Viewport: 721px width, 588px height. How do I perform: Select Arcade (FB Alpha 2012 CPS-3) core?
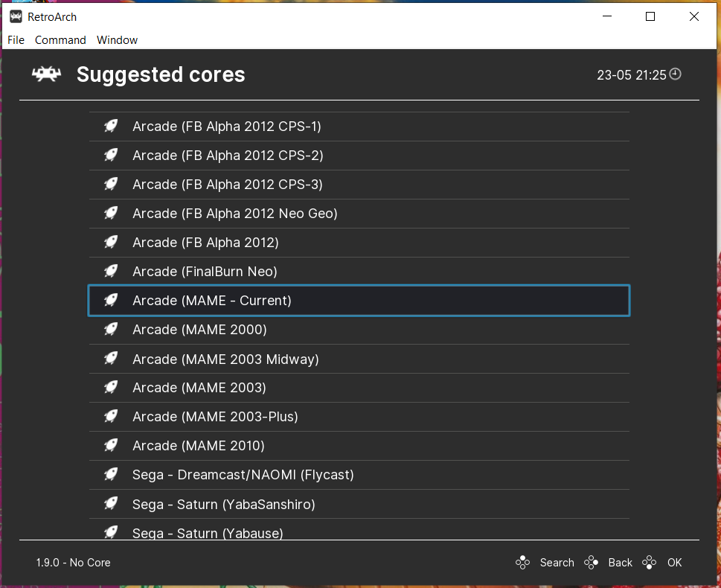(x=359, y=185)
